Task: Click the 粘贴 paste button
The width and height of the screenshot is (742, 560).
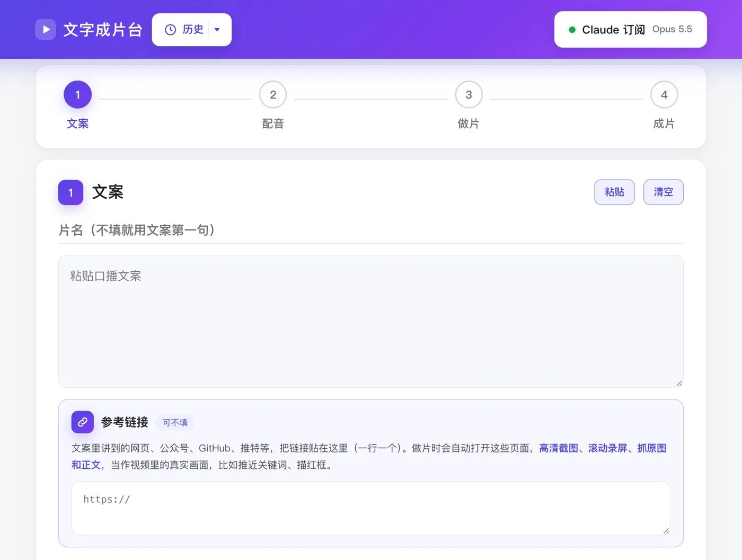Action: coord(614,192)
